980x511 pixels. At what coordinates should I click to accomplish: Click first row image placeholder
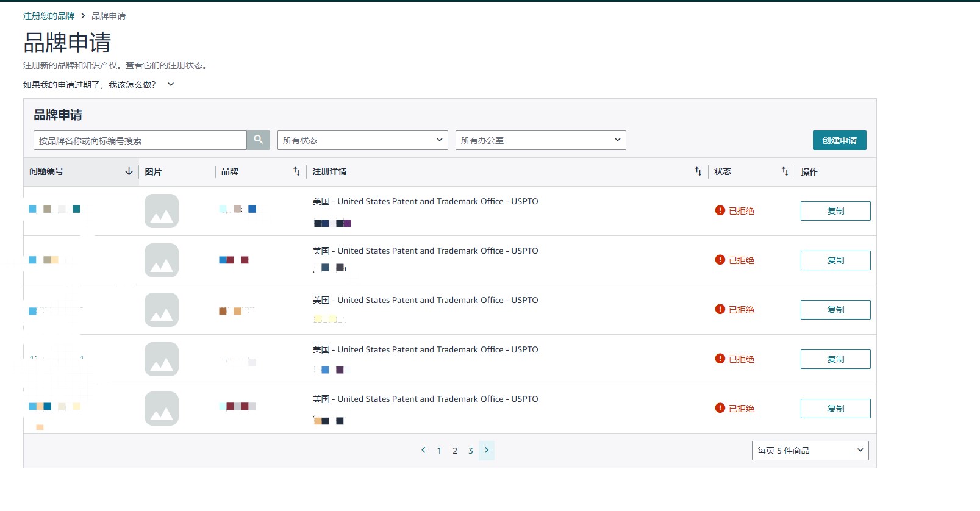[162, 211]
